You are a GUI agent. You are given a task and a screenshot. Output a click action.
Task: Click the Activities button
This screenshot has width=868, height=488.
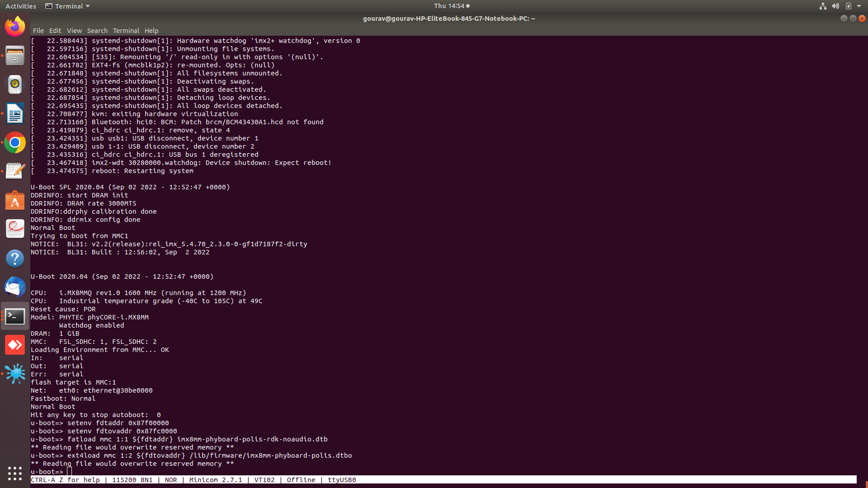[x=21, y=6]
